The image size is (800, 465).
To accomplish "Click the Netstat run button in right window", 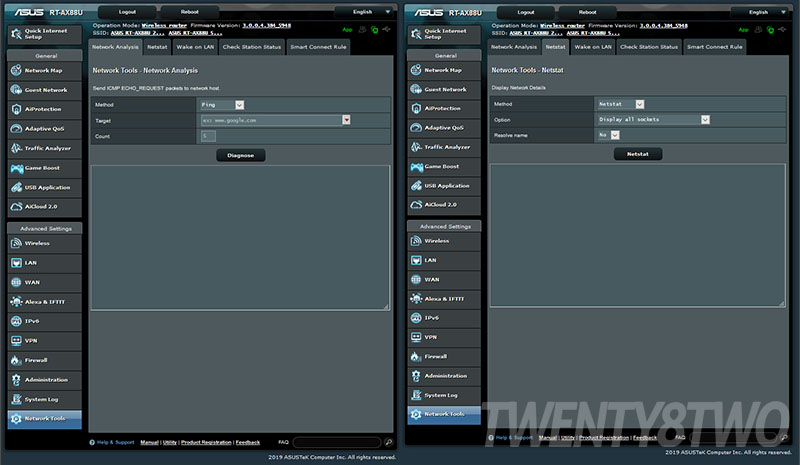I will click(x=638, y=154).
